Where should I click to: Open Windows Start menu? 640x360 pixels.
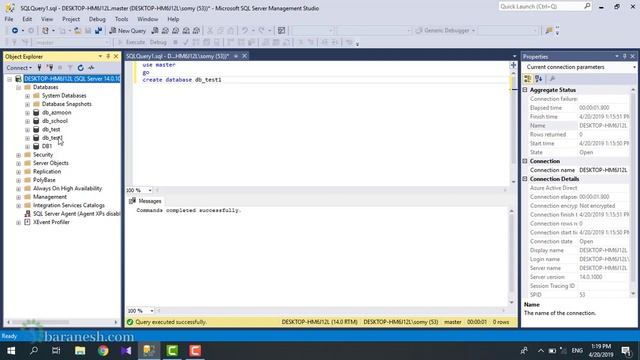click(11, 351)
